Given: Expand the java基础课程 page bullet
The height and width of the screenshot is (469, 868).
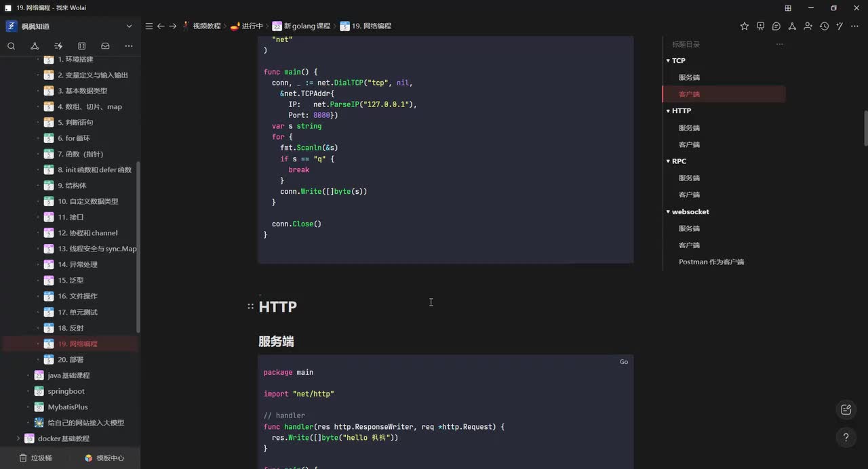Looking at the screenshot, I should (28, 375).
